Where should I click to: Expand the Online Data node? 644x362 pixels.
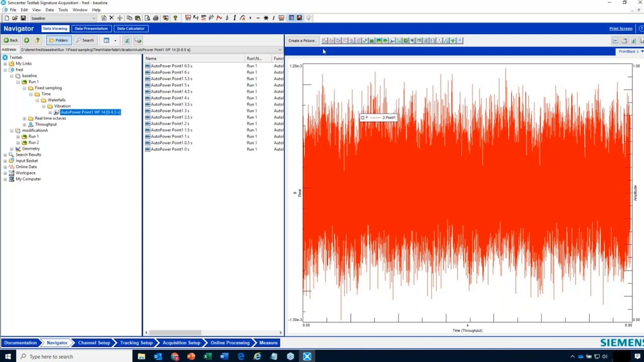click(x=5, y=167)
